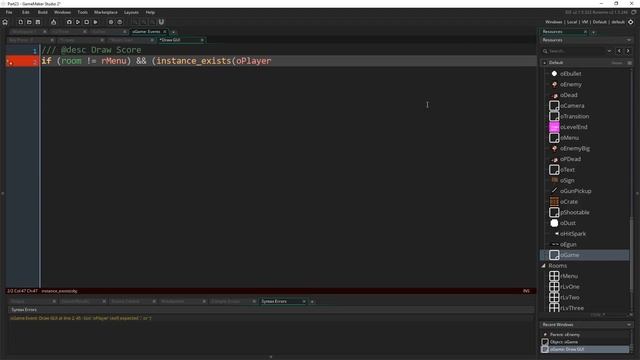Select the Draw GUI event tab

coord(170,40)
